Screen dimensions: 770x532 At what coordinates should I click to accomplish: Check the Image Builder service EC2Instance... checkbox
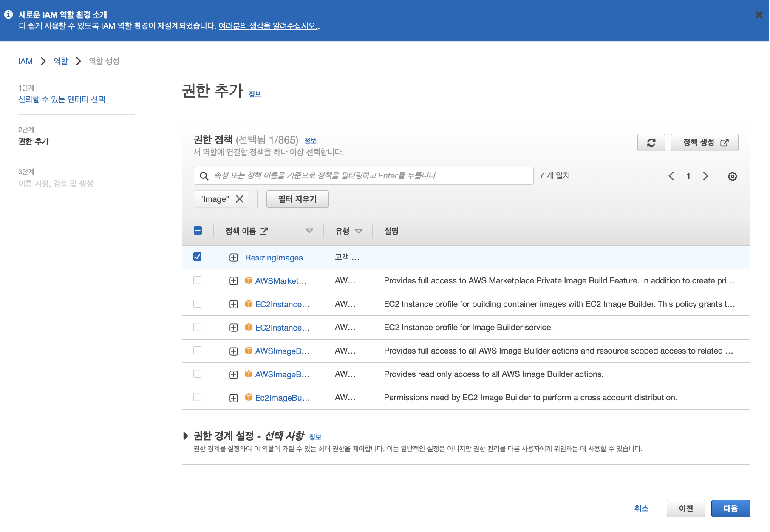[x=197, y=327]
